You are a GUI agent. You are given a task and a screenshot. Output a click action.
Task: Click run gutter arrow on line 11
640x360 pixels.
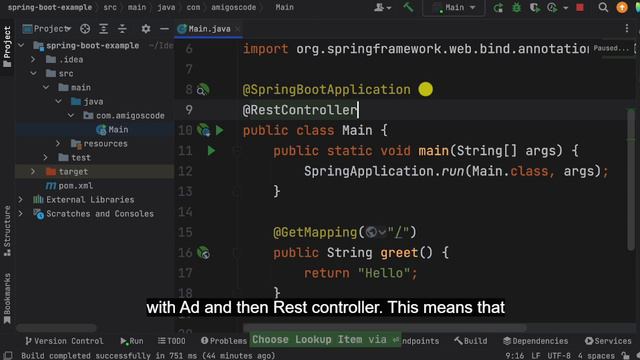pyautogui.click(x=211, y=151)
